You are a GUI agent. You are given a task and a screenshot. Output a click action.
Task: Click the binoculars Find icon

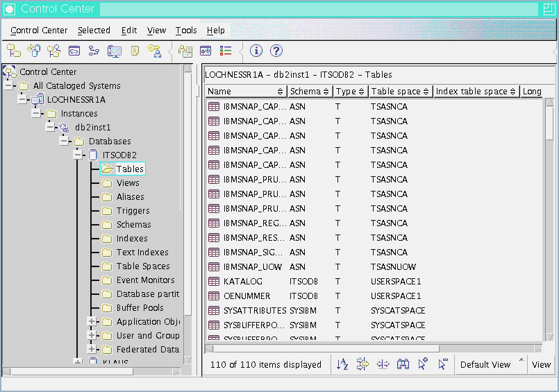pos(403,364)
